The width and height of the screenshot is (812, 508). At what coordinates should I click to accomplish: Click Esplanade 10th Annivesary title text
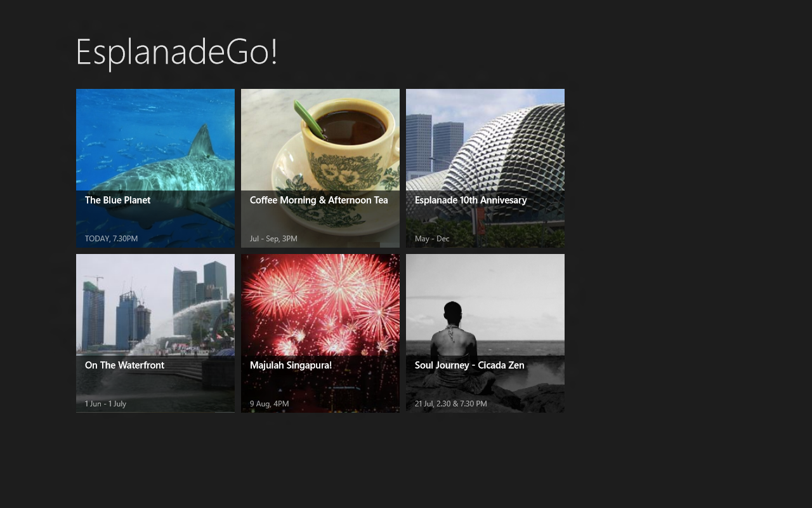point(471,200)
